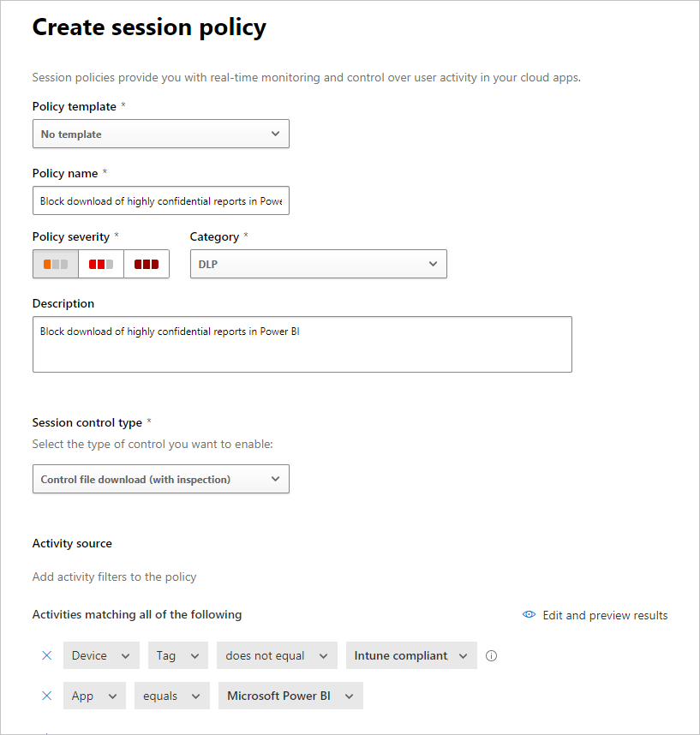The height and width of the screenshot is (735, 700).
Task: Remove the App filter row
Action: point(47,696)
